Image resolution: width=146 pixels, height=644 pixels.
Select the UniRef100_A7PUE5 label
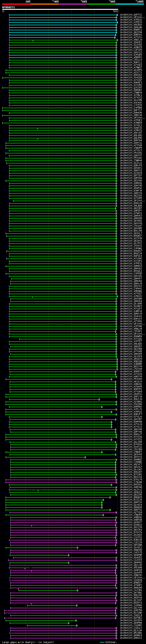(x=131, y=55)
